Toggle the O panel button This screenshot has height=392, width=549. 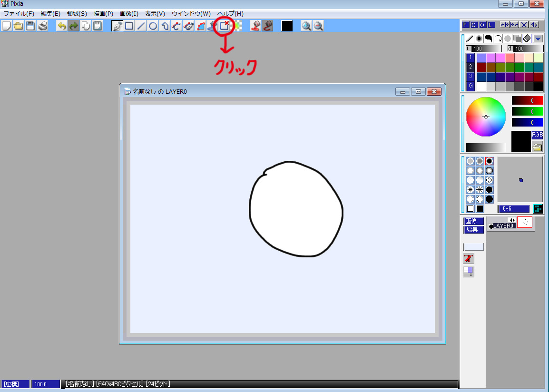482,25
